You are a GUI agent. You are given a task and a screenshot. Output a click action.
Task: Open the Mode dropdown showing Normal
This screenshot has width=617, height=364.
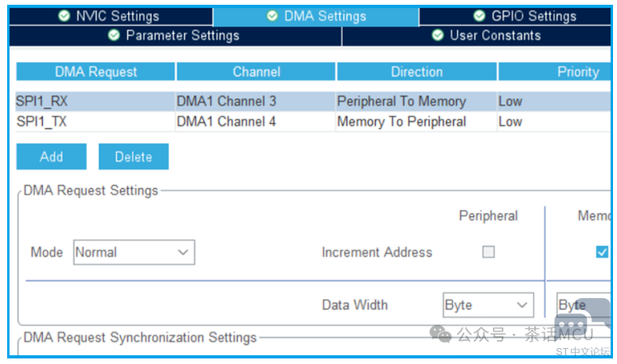134,253
